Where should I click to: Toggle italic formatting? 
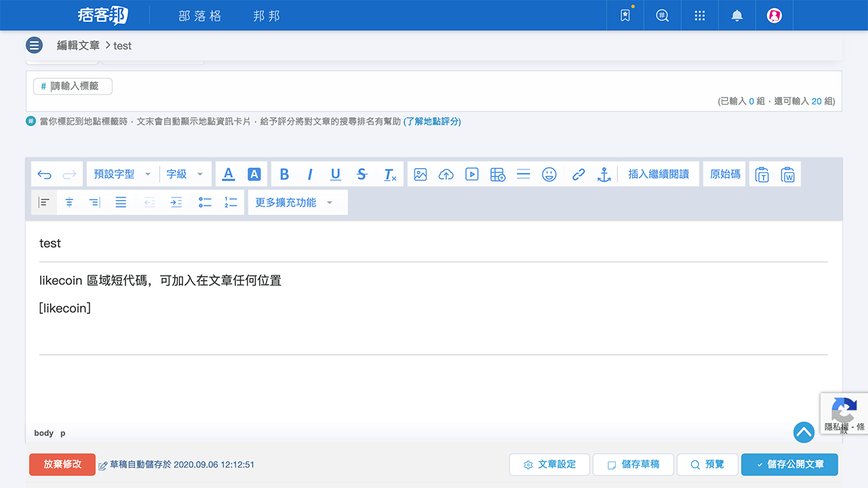coord(310,174)
